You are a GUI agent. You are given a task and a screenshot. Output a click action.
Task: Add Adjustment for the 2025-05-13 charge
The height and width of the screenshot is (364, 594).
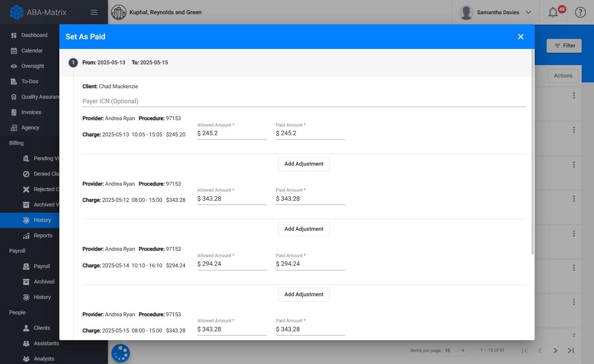(x=304, y=164)
